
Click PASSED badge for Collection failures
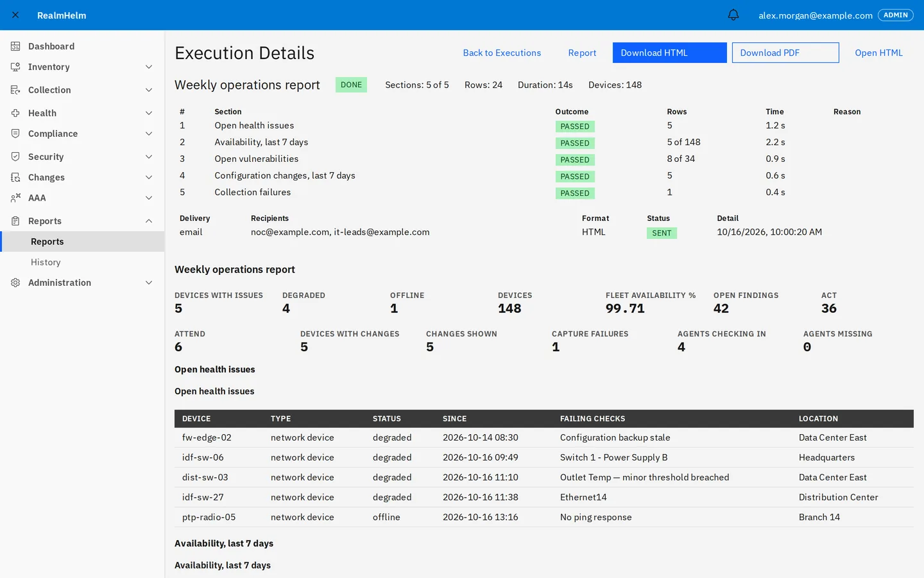tap(575, 193)
